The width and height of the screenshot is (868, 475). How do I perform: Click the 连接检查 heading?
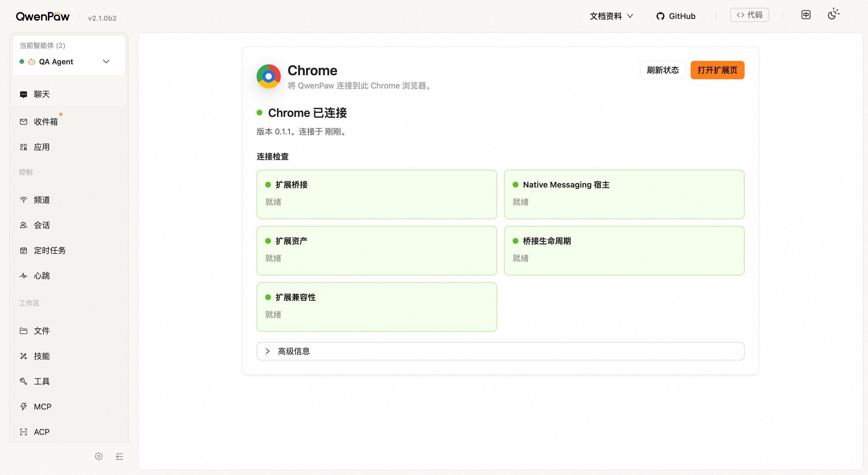pyautogui.click(x=273, y=157)
